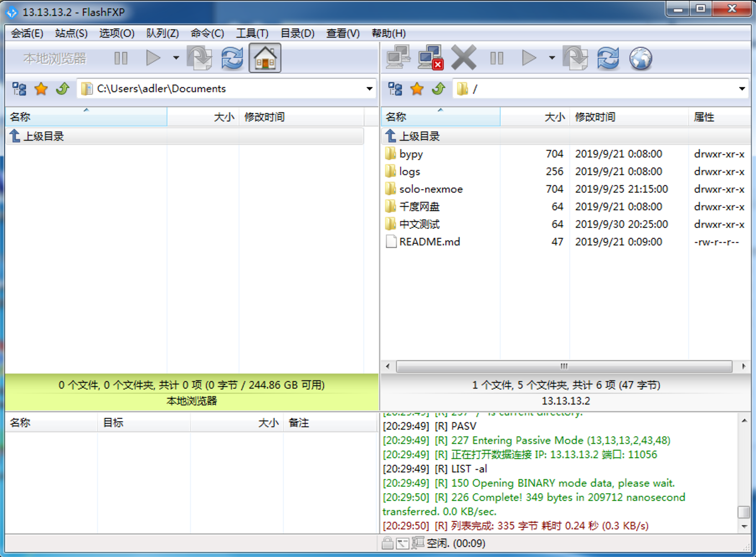Refresh the remote pane listing
This screenshot has width=756, height=557.
[x=608, y=58]
